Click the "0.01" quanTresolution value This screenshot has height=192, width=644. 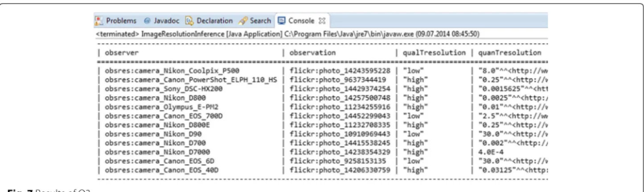point(513,107)
